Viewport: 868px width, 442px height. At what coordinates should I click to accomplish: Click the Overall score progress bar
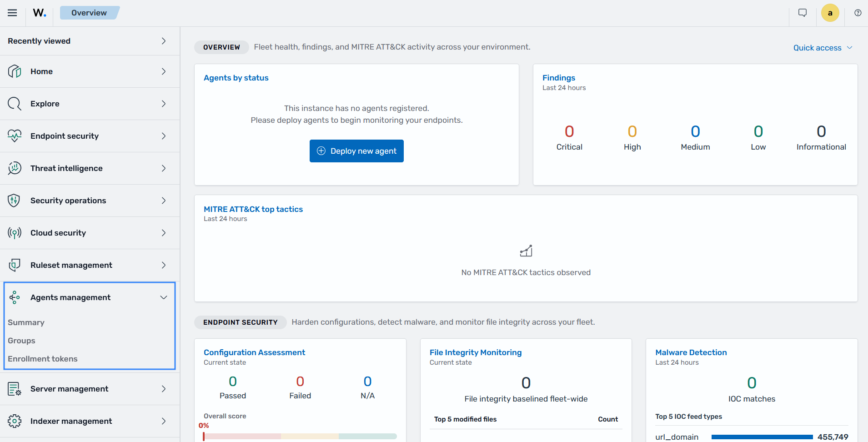pos(300,437)
